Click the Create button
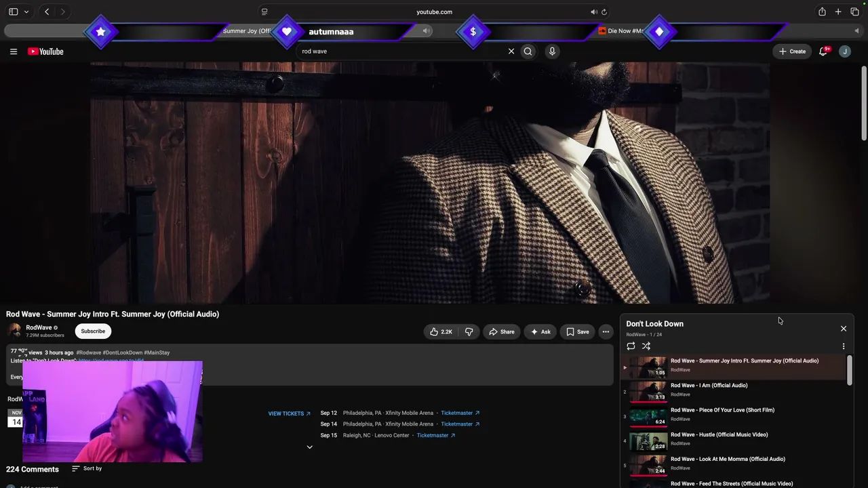Screen dimensions: 868x488 click(792, 52)
